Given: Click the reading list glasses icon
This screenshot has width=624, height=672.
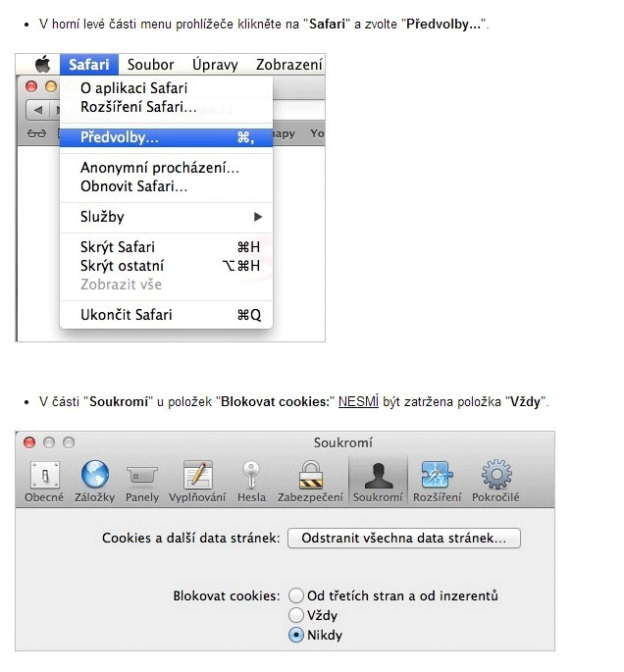Looking at the screenshot, I should coord(36,133).
